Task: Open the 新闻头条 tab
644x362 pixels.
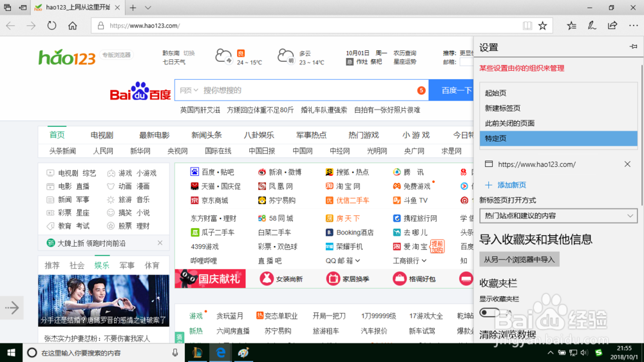Action: [x=207, y=135]
